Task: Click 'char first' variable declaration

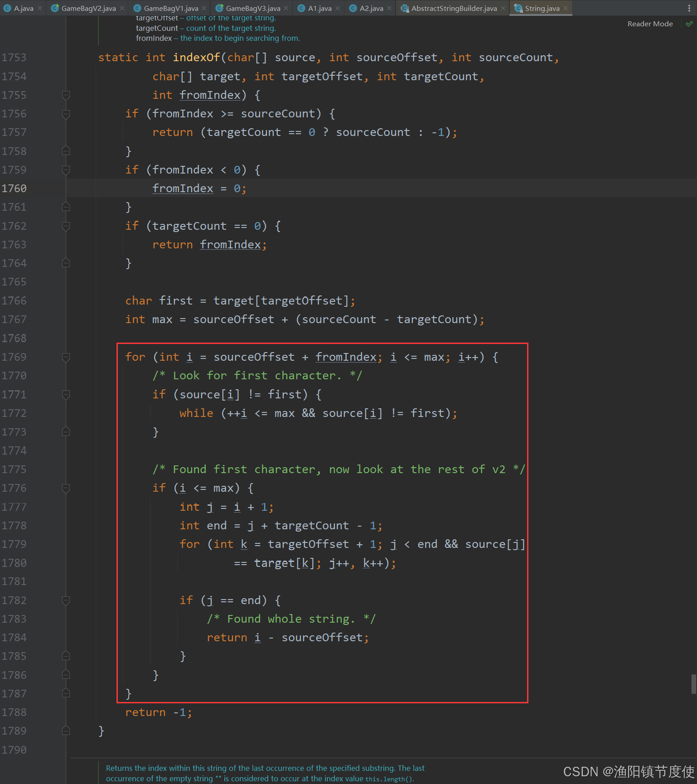Action: [159, 301]
